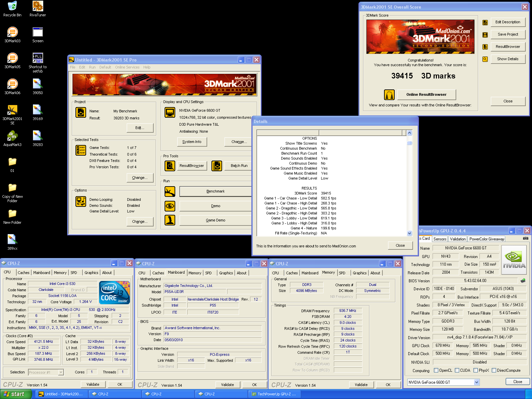This screenshot has height=399, width=532.
Task: Click the Windows start button
Action: [x=16, y=394]
